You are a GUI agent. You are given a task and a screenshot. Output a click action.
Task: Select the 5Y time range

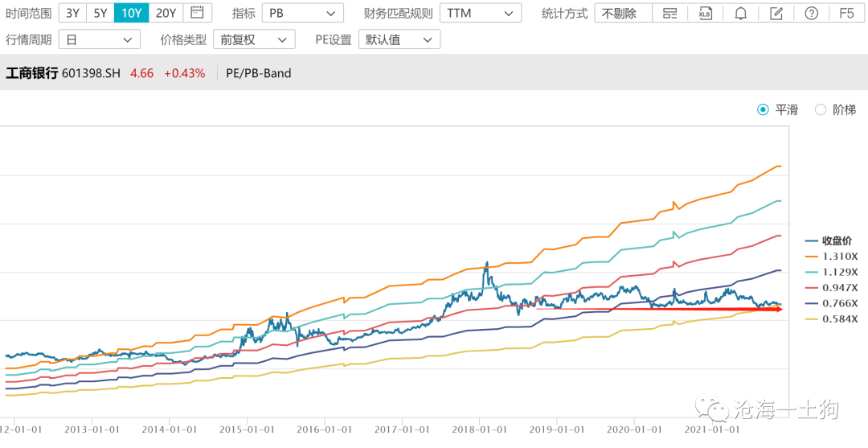(100, 13)
